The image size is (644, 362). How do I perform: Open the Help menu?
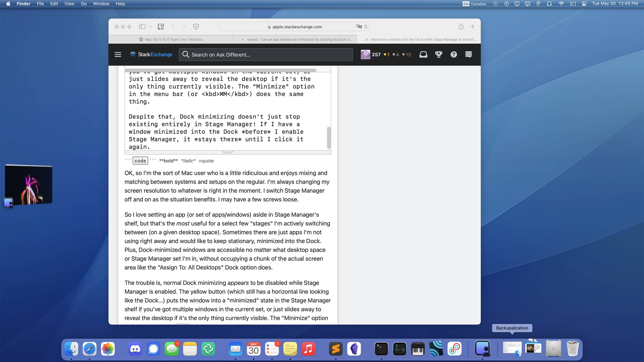pos(120,4)
